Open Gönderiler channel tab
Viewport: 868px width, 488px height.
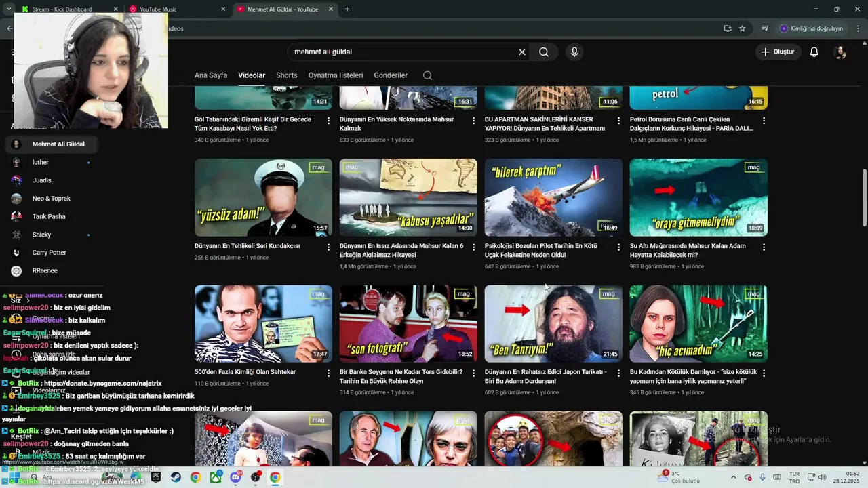click(x=391, y=75)
